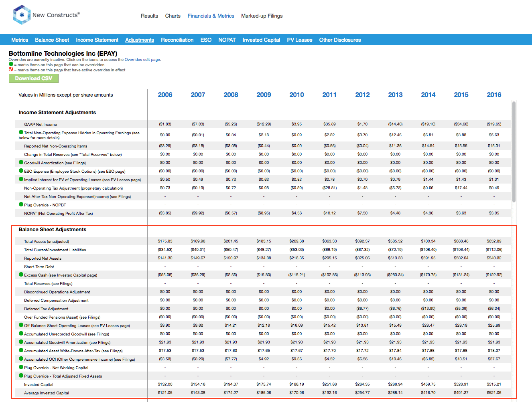Click Balance Sheet Adjustments section heading
This screenshot has width=532, height=402.
53,230
